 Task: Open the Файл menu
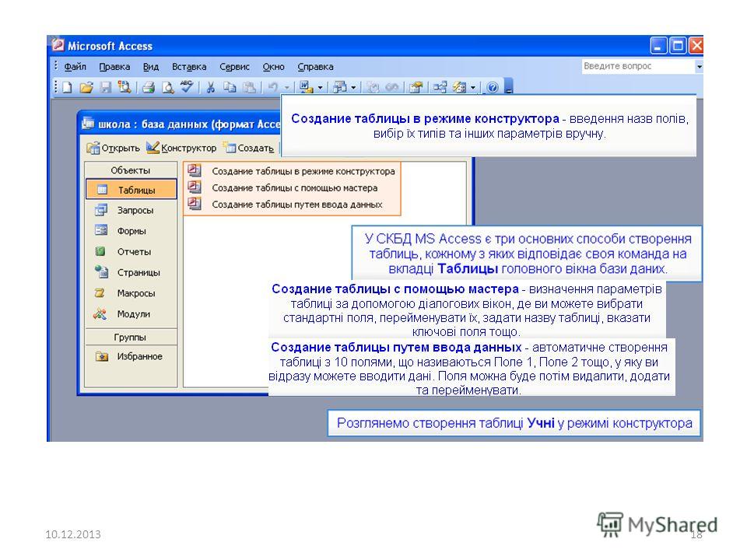tap(75, 67)
